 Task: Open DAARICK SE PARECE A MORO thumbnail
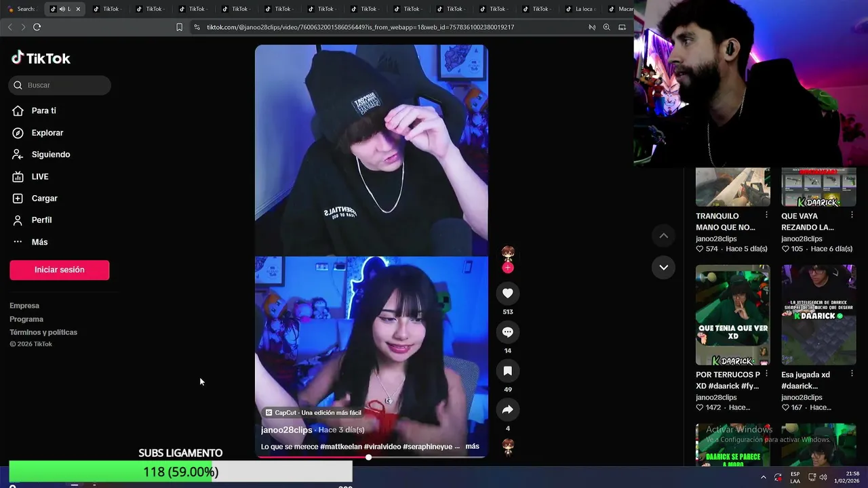click(732, 445)
